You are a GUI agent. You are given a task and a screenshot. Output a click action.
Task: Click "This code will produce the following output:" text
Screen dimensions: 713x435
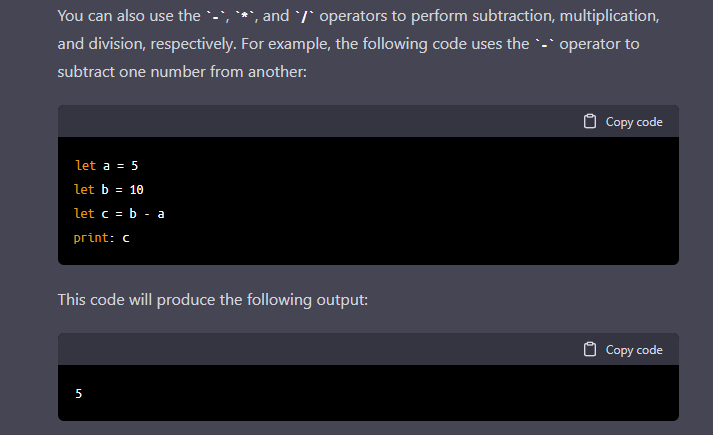[x=212, y=300]
